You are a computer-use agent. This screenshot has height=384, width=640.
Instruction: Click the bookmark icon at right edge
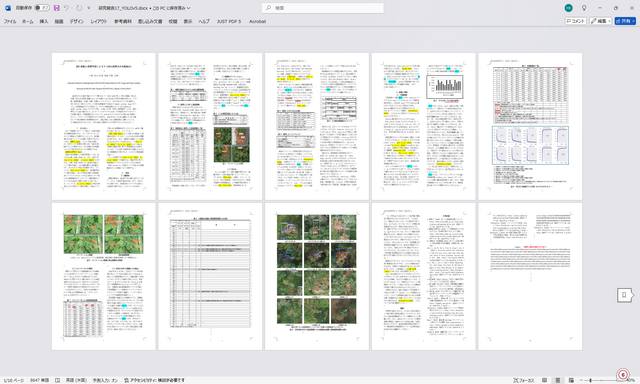point(624,295)
